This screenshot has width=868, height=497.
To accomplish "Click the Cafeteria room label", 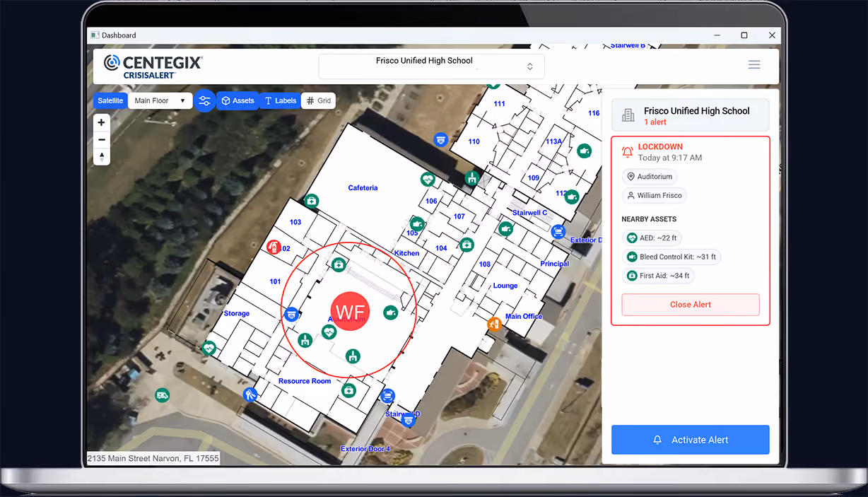I will tap(363, 188).
